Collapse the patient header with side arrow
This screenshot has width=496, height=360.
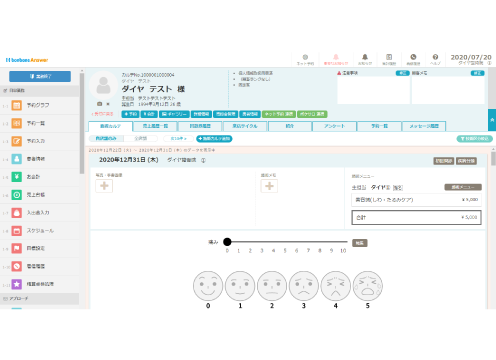[x=492, y=120]
